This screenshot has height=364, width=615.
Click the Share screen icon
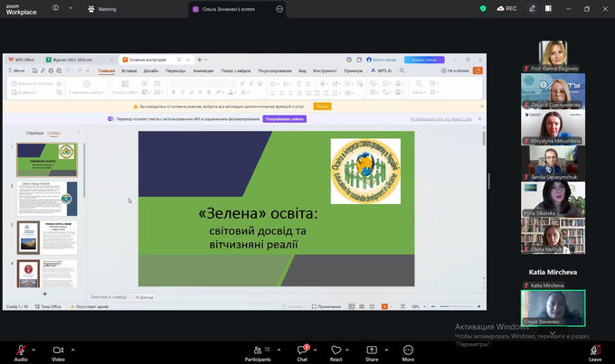tap(372, 350)
